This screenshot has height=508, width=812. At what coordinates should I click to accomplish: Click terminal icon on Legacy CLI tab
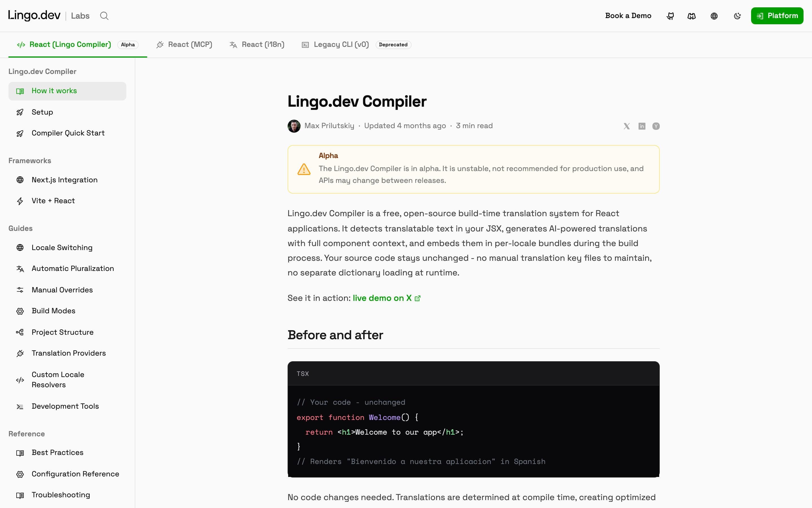[305, 45]
